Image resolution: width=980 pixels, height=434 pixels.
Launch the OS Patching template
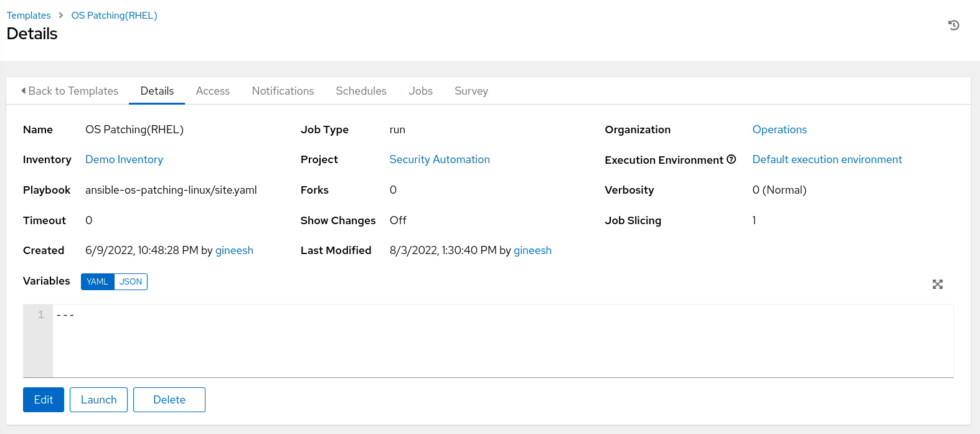pyautogui.click(x=98, y=400)
